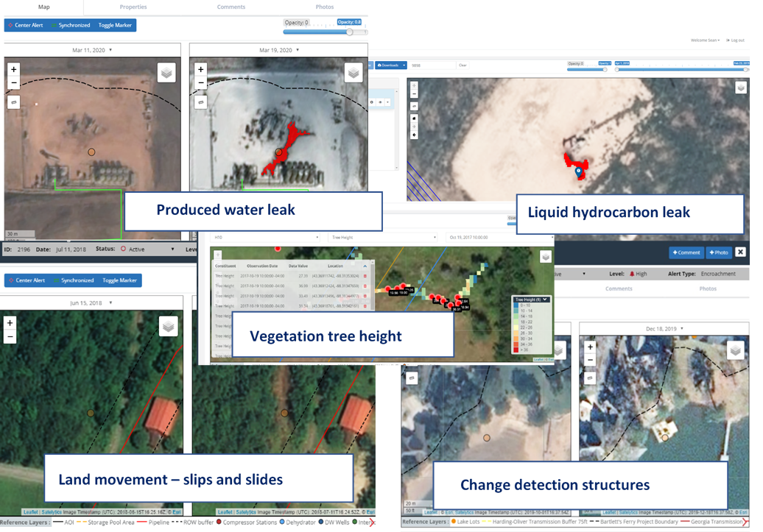
Task: Click the Apr 1, 2019 timeline slider handle
Action: pos(616,70)
